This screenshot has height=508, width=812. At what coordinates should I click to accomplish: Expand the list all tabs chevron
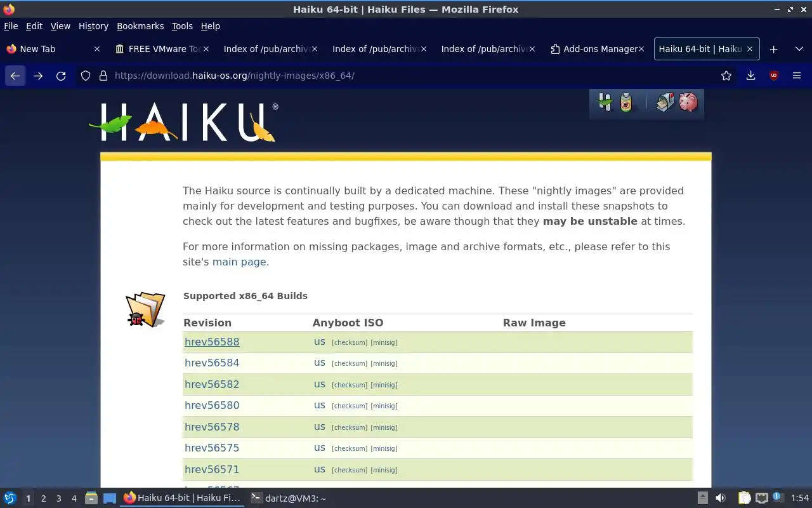799,49
